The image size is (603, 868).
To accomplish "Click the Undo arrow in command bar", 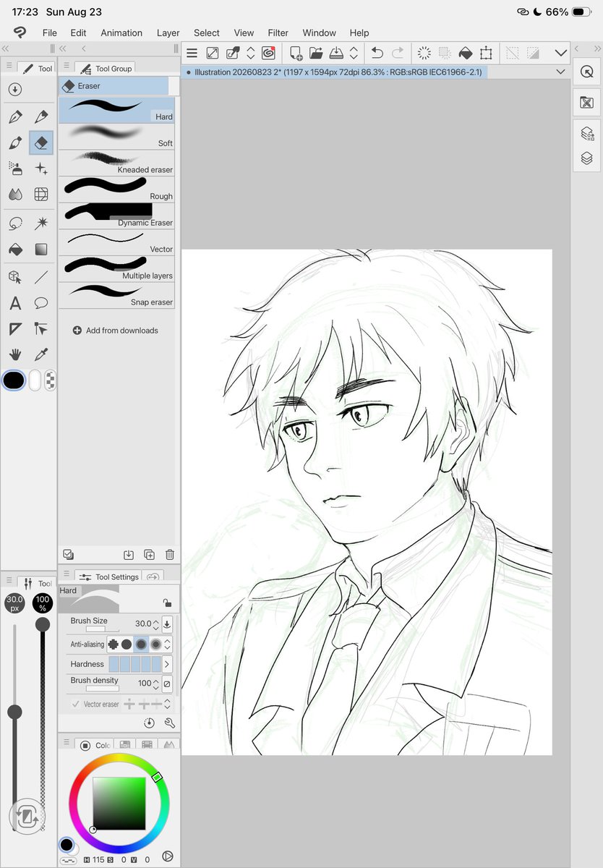I will pos(377,53).
